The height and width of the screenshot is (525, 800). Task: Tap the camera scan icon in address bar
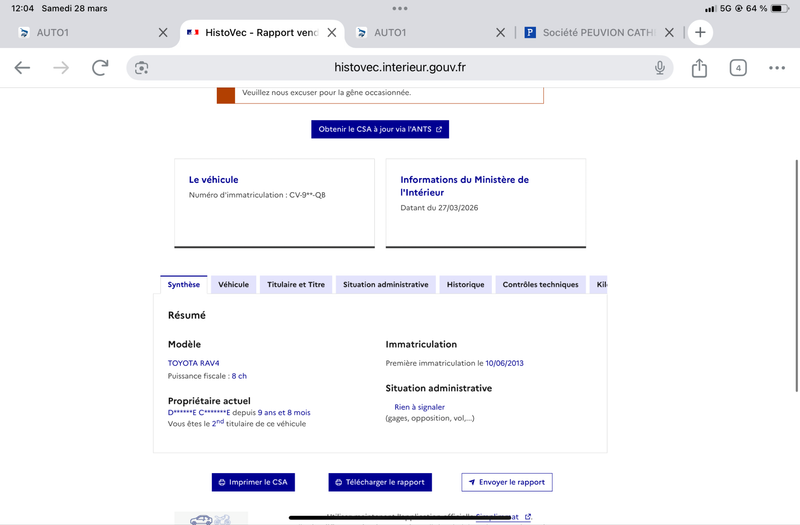[141, 68]
